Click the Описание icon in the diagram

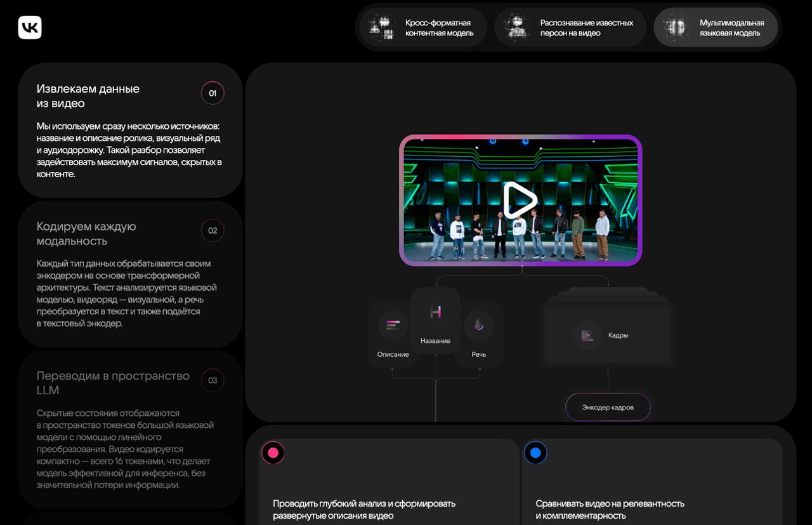[393, 326]
